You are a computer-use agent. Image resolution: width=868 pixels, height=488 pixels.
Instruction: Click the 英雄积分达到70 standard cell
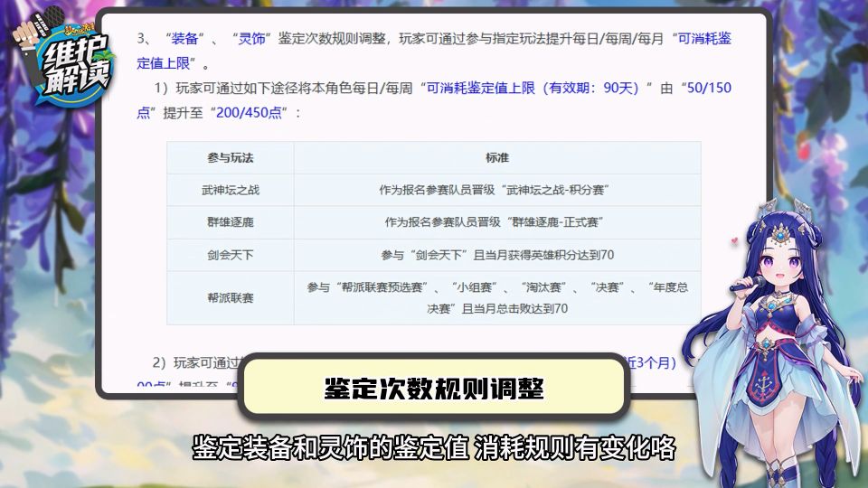click(x=497, y=255)
